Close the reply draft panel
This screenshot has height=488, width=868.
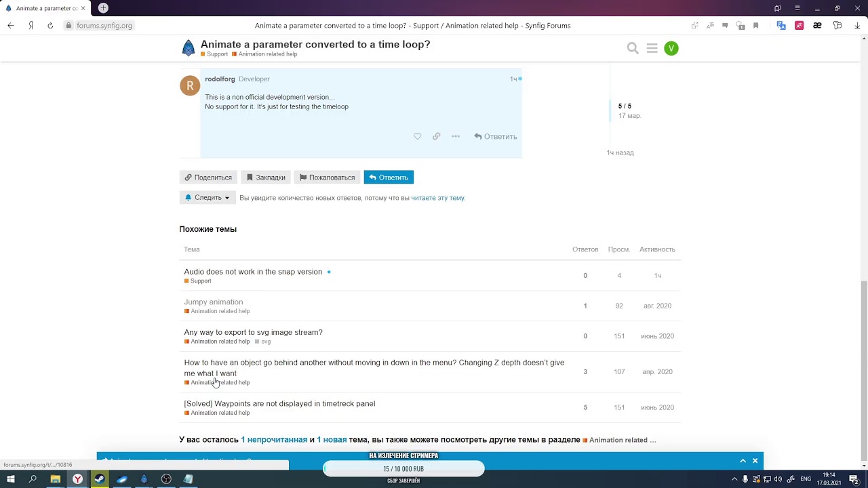(x=755, y=461)
